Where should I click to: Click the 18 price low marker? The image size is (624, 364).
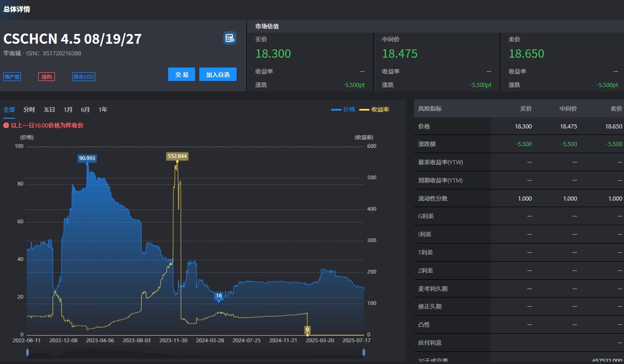[x=218, y=296]
